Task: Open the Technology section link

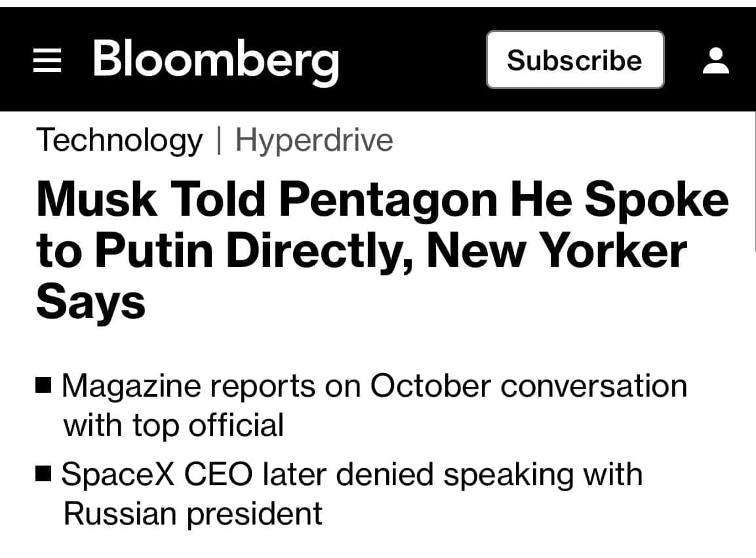Action: pyautogui.click(x=119, y=140)
